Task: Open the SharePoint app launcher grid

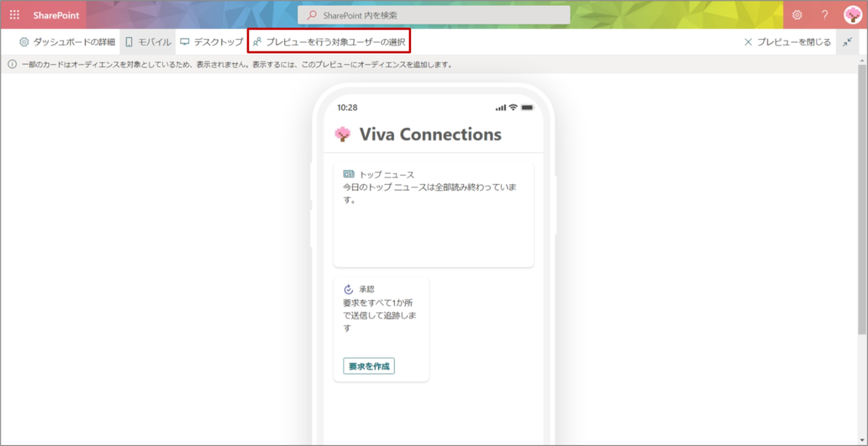Action: tap(14, 14)
